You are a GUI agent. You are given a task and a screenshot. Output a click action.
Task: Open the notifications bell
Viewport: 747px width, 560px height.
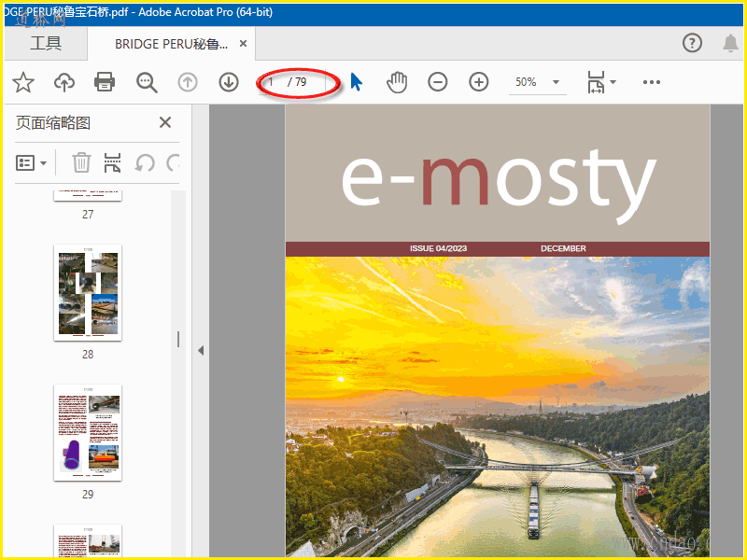click(x=730, y=43)
